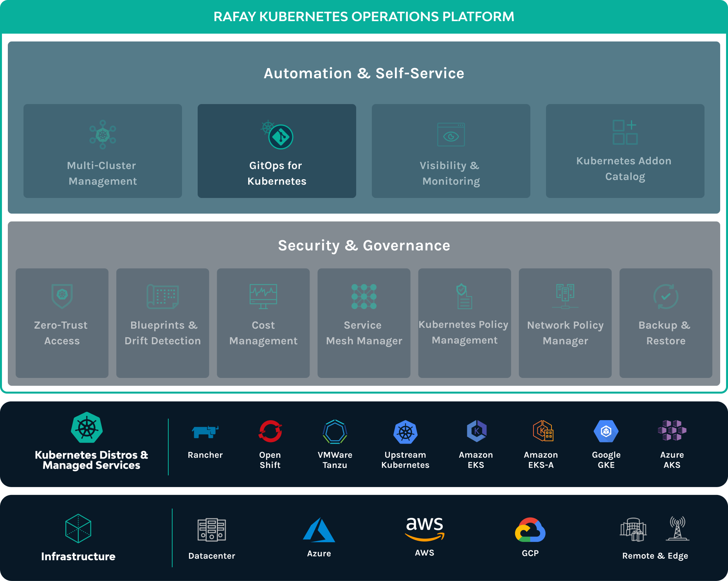The image size is (728, 581).
Task: Click the GCP text label
Action: pyautogui.click(x=530, y=553)
